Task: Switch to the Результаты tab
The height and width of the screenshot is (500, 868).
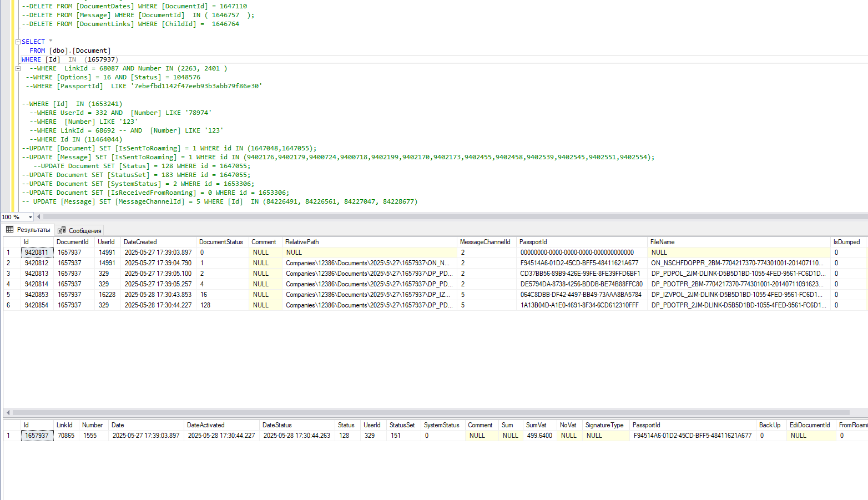Action: (33, 230)
